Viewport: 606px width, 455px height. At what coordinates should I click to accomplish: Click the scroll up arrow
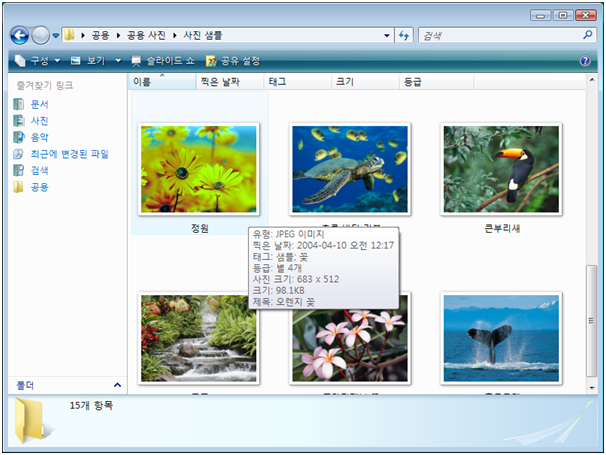point(592,80)
